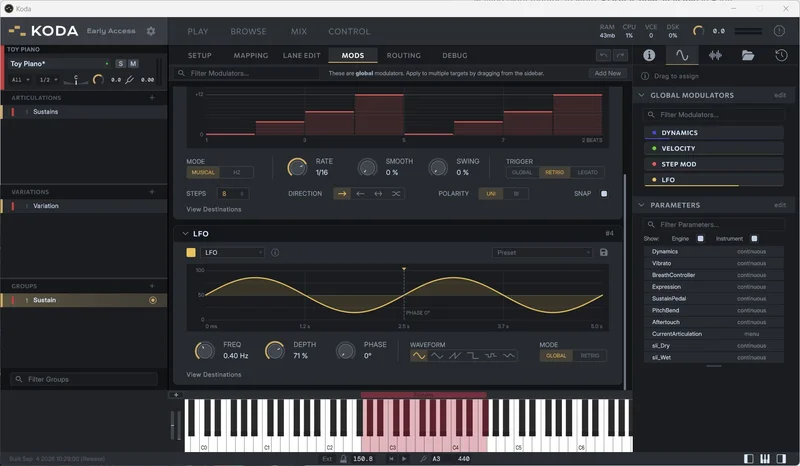Screen dimensions: 800x466
Task: Select the sine LFO waveform
Action: click(x=419, y=356)
